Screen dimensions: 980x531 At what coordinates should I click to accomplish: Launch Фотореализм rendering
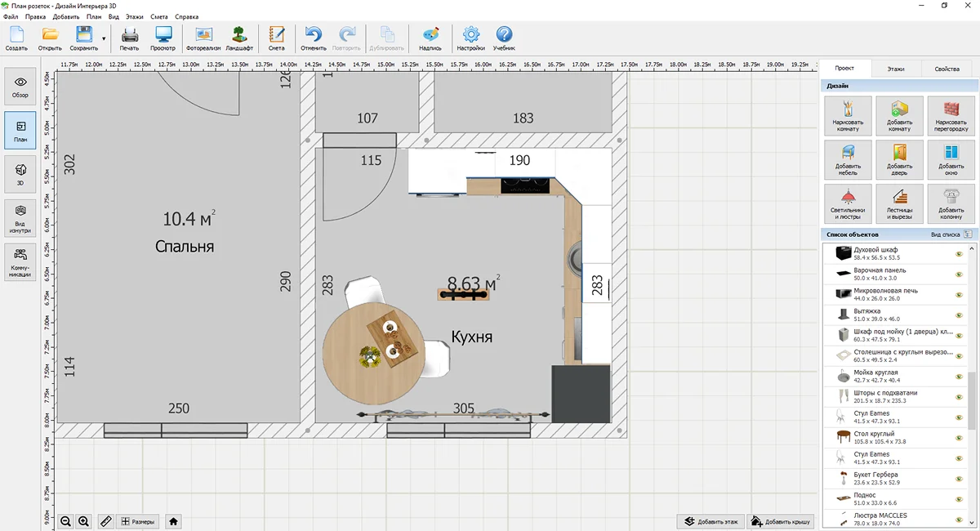[x=204, y=38]
